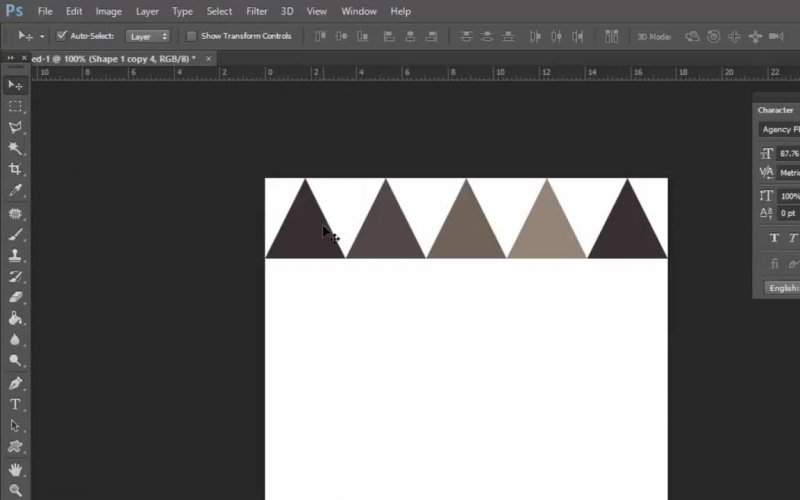Open the Window menu
The height and width of the screenshot is (500, 800).
[x=359, y=11]
